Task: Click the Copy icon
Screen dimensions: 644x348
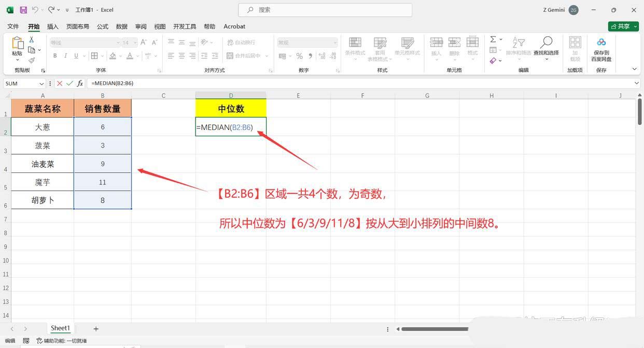Action: [x=31, y=50]
